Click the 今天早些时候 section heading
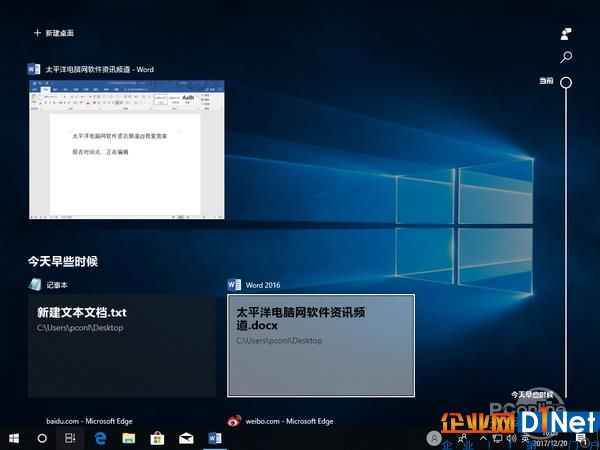600x450 pixels. click(63, 261)
